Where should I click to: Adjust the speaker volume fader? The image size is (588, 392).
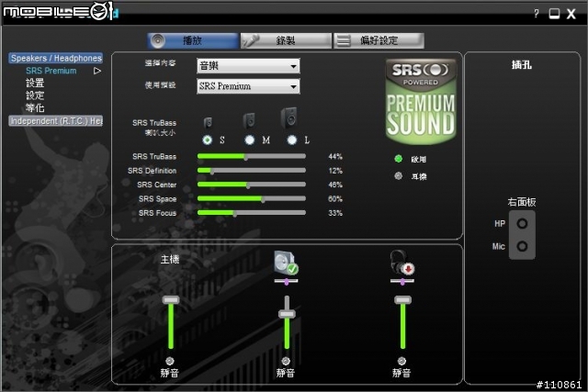pyautogui.click(x=287, y=322)
